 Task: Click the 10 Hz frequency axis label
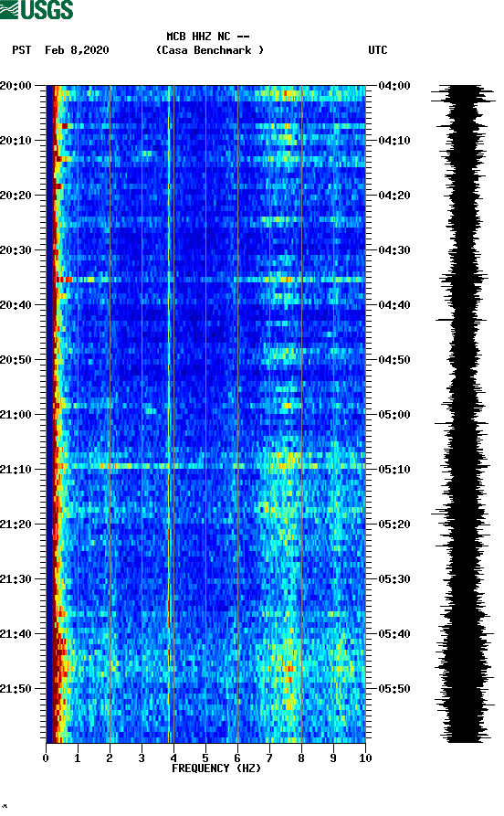click(365, 758)
